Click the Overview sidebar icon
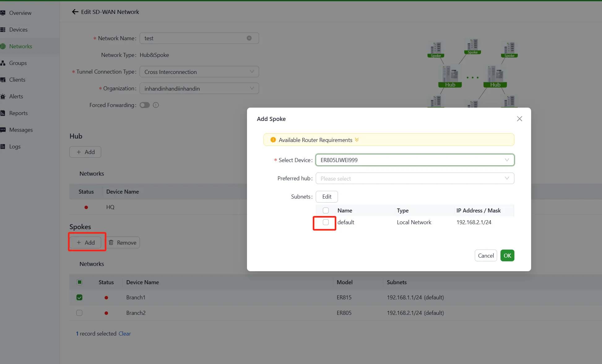The width and height of the screenshot is (602, 364). click(3, 13)
